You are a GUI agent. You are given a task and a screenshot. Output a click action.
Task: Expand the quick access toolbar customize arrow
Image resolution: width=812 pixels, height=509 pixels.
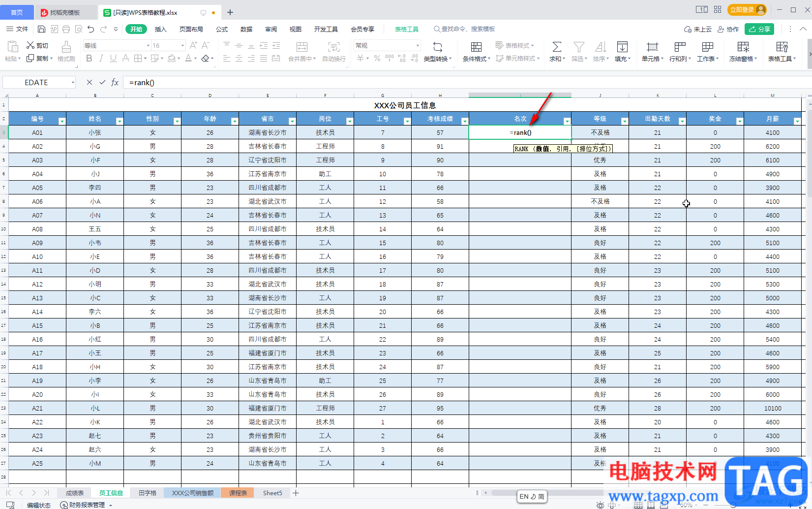click(116, 29)
